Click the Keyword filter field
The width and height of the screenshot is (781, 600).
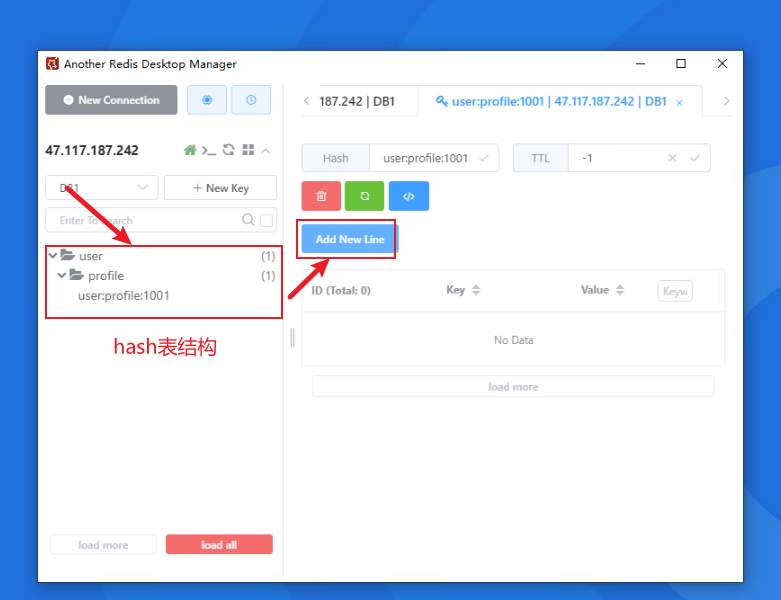pos(675,291)
